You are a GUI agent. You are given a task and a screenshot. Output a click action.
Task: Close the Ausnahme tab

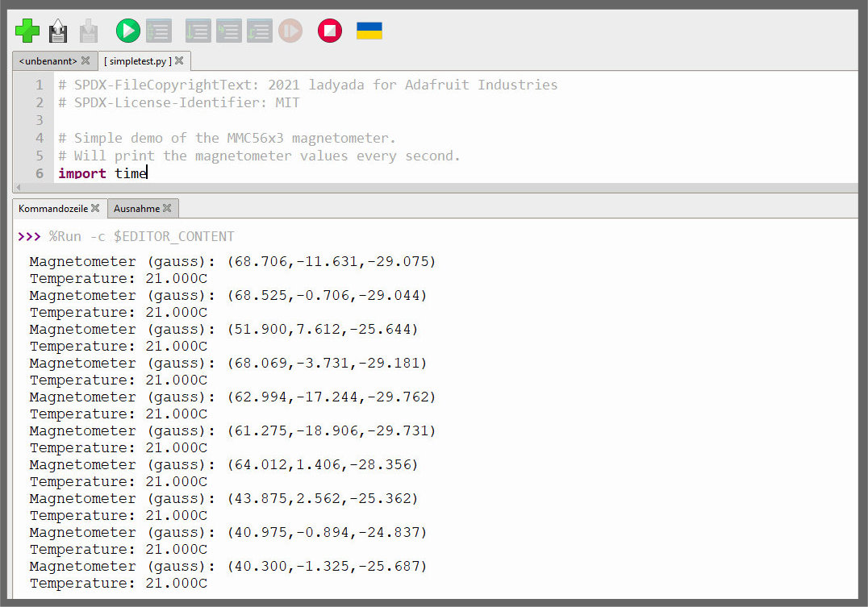[x=167, y=209]
